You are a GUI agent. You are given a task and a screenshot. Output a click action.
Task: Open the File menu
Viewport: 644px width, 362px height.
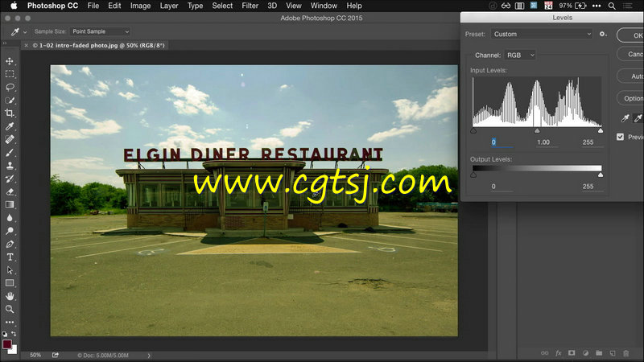pos(93,6)
